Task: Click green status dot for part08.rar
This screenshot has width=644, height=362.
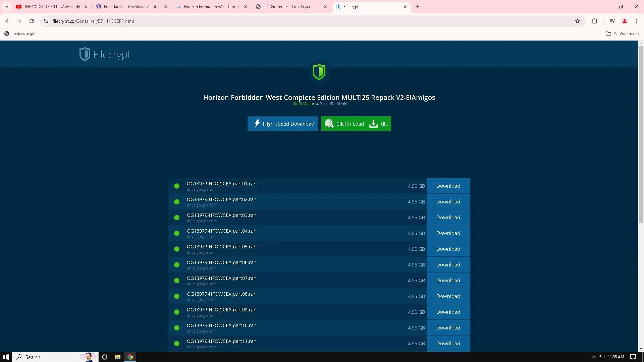Action: (177, 296)
